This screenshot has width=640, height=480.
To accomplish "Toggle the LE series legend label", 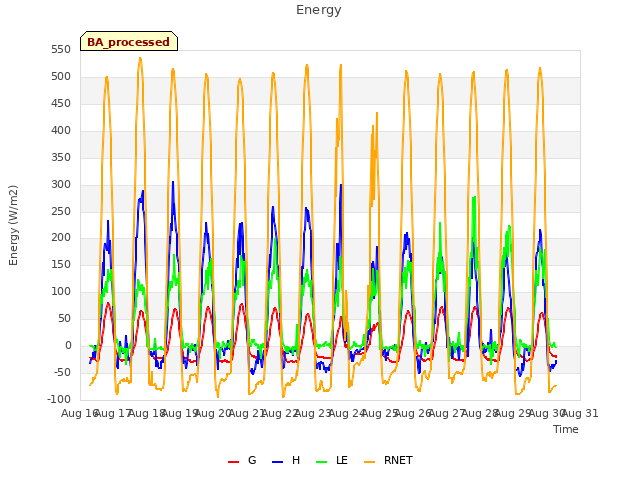I will (x=342, y=460).
